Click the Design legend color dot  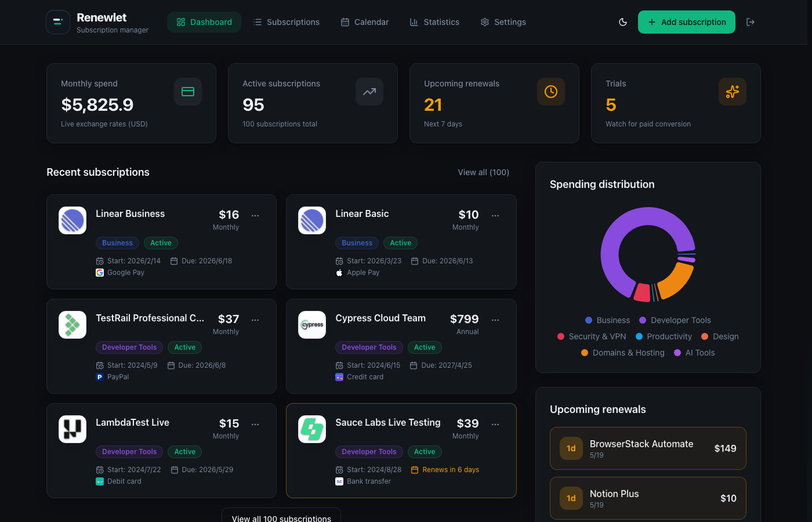coord(705,336)
